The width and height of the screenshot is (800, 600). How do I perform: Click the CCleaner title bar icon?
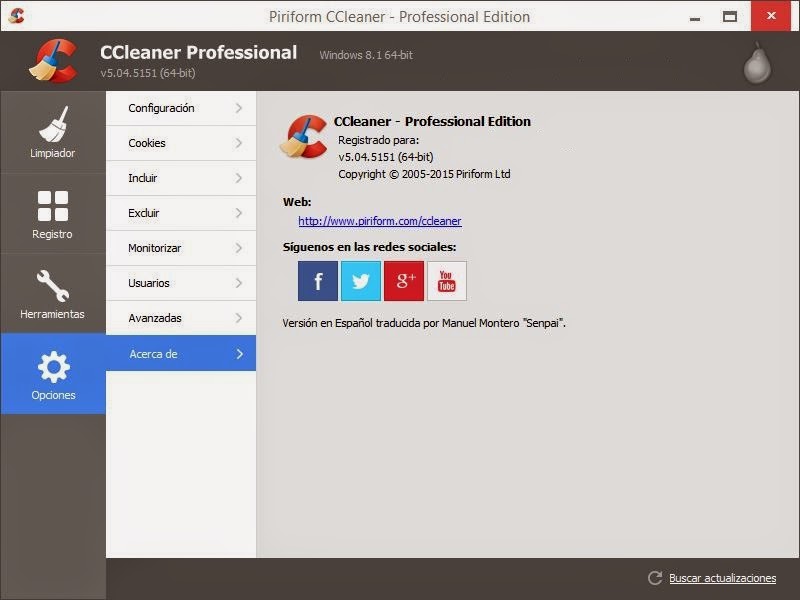tap(16, 16)
